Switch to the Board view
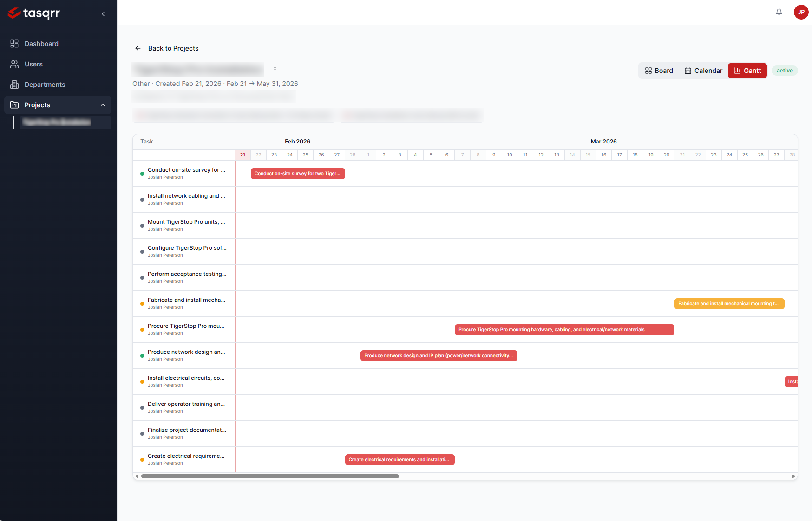Screen dimensions: 812x521 pos(659,71)
